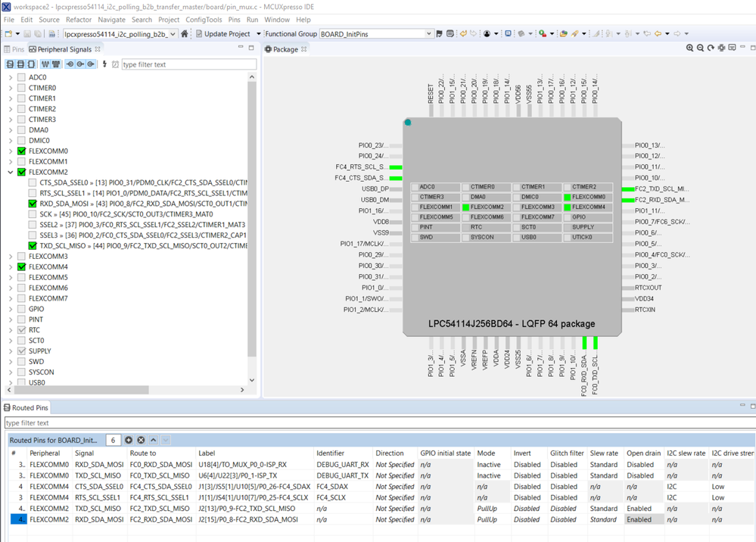
Task: Enable the SCK signal checkbox
Action: pyautogui.click(x=33, y=214)
